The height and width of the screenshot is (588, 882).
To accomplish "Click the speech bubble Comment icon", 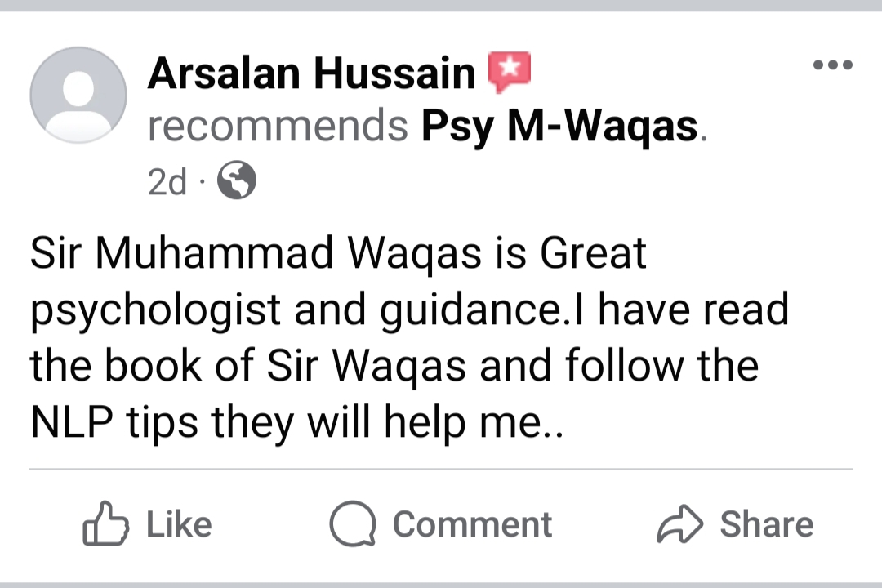I will click(353, 523).
